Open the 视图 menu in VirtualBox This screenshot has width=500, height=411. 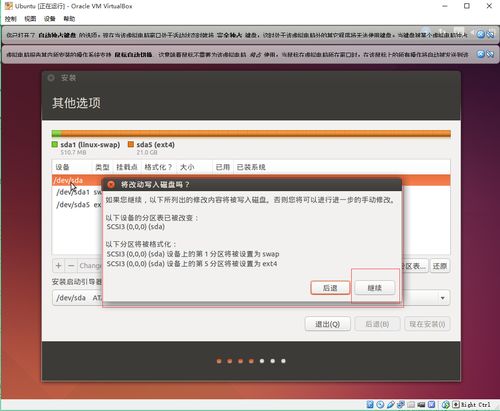point(30,19)
